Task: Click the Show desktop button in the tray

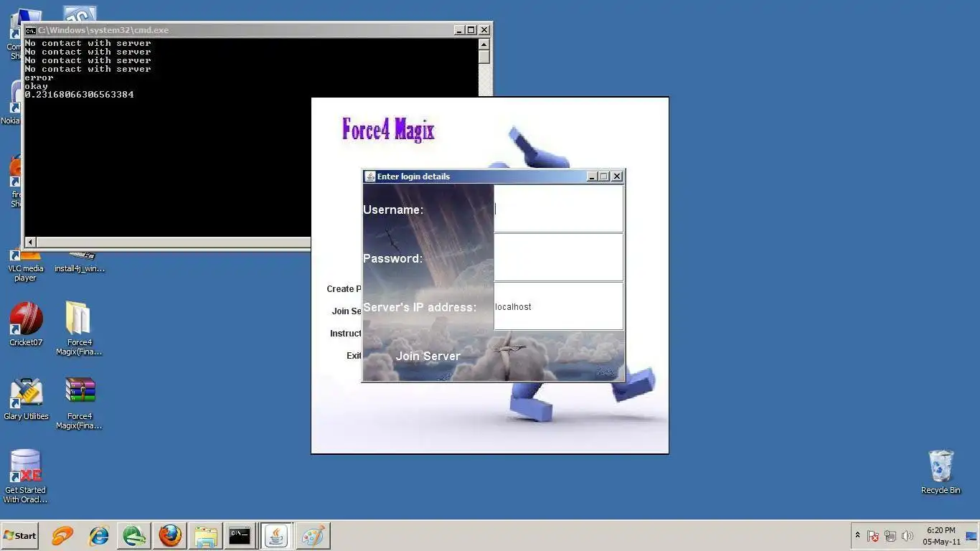Action: pos(972,535)
